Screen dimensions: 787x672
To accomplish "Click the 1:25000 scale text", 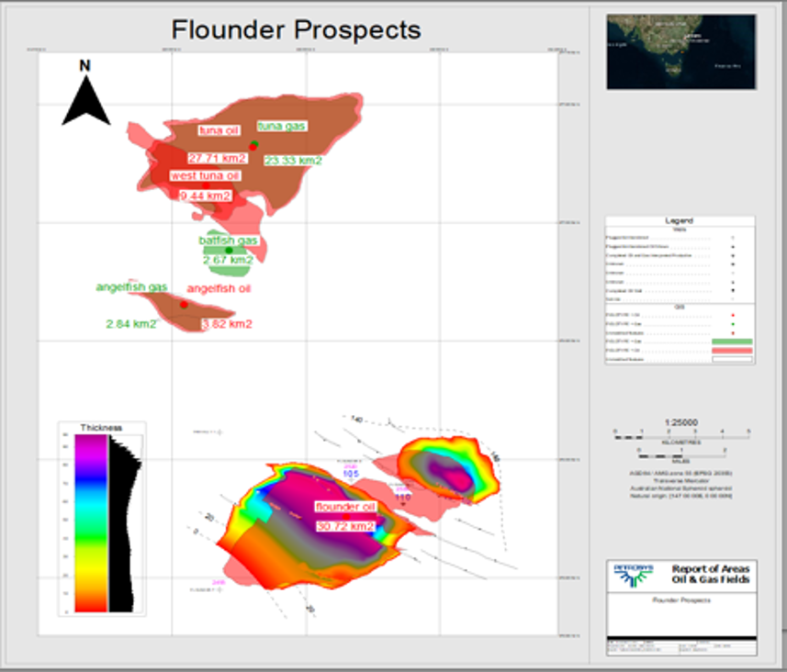I will point(679,422).
